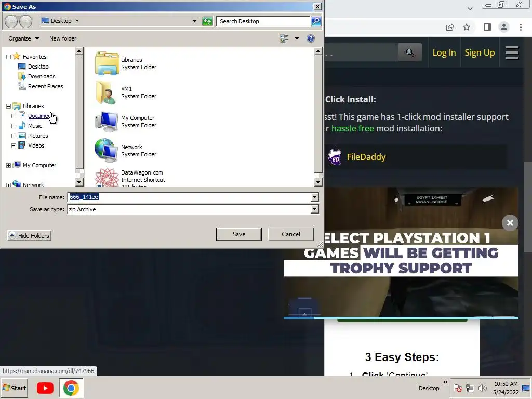Toggle the Chrome side panel icon
The width and height of the screenshot is (532, 399).
(x=487, y=27)
